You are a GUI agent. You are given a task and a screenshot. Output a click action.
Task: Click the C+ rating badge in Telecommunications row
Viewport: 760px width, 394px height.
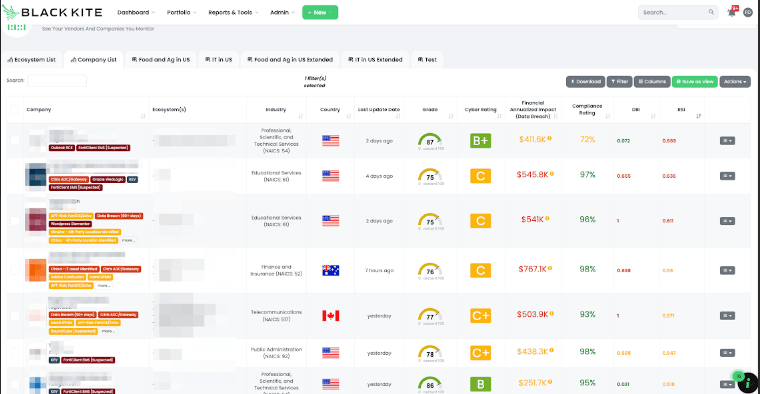[x=480, y=315]
